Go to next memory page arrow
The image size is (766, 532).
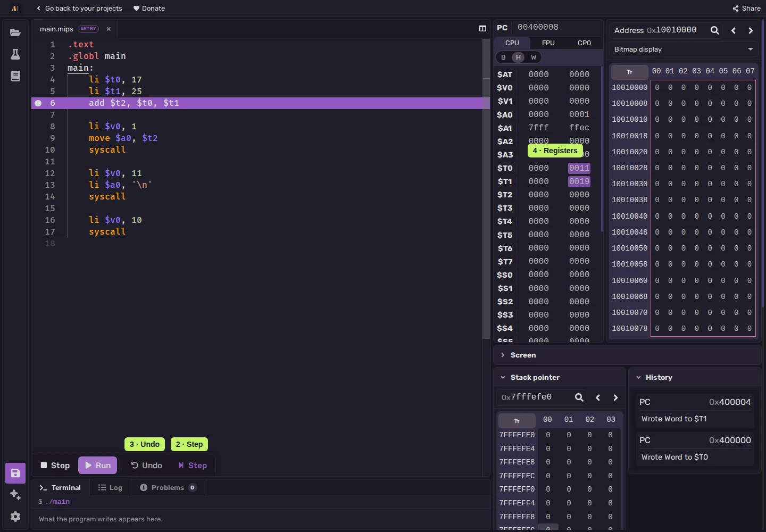coord(751,30)
